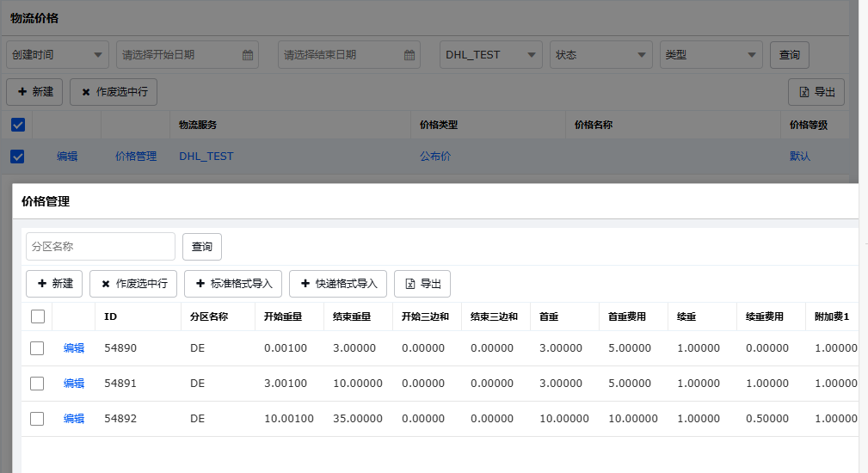This screenshot has width=868, height=473.
Task: Click the top 查询 button beside 类型
Action: [790, 55]
